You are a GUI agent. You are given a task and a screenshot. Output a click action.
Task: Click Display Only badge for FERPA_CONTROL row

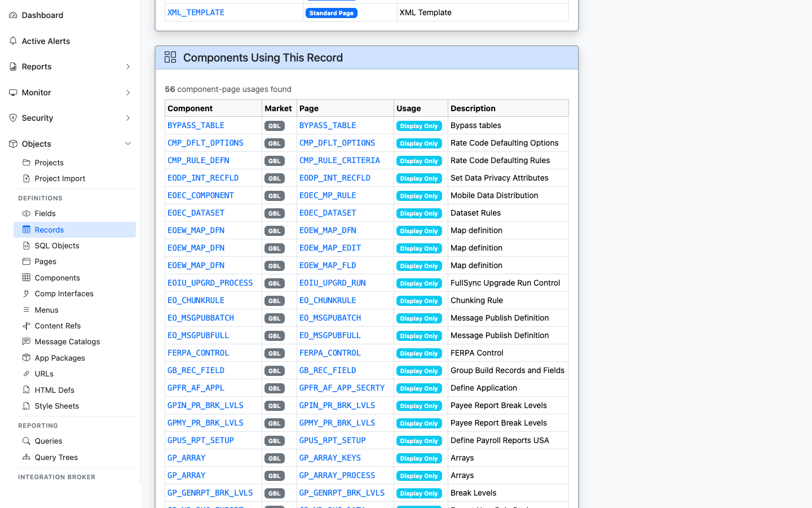tap(419, 353)
